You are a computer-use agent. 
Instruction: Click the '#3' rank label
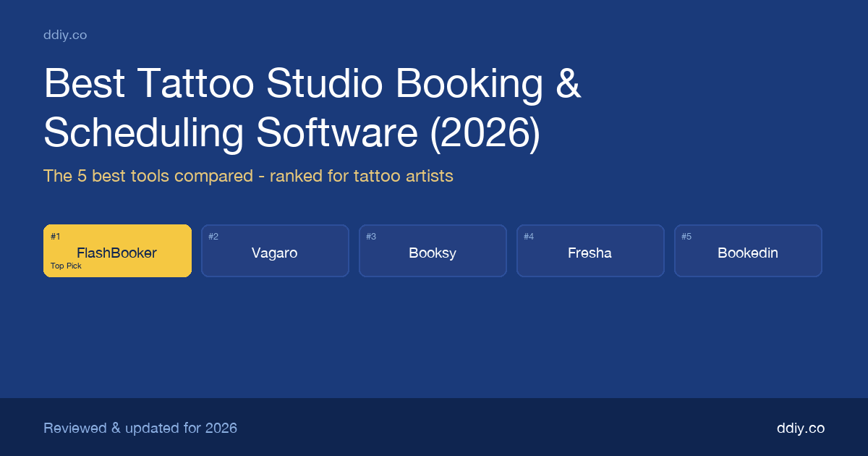tap(371, 237)
